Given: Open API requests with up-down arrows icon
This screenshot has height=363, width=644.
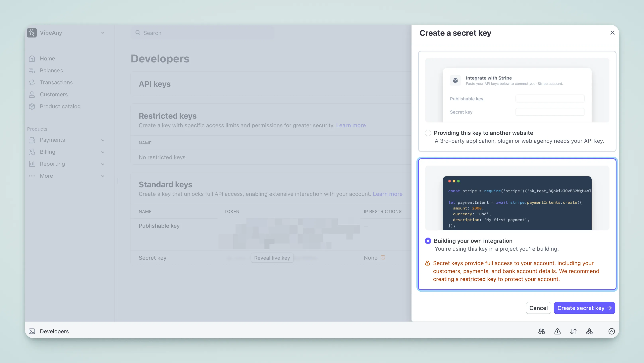Looking at the screenshot, I should pos(573,331).
